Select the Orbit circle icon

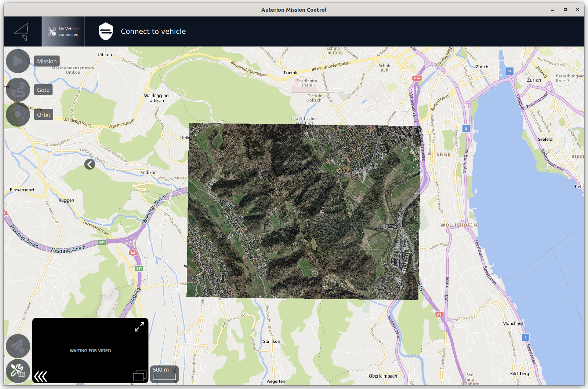pos(18,115)
